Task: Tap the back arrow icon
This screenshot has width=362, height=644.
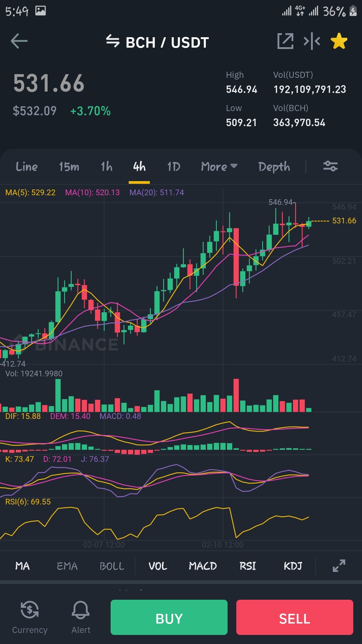Action: pyautogui.click(x=19, y=41)
